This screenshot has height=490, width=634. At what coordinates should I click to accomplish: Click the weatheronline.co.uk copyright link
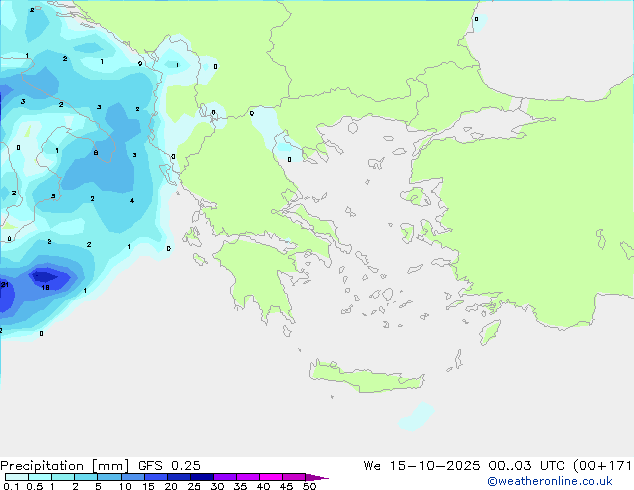[549, 481]
